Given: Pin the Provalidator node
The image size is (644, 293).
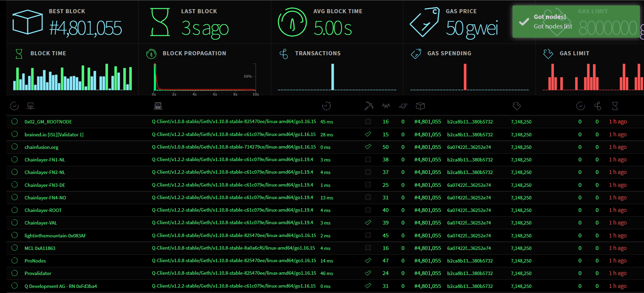Looking at the screenshot, I should click(15, 273).
